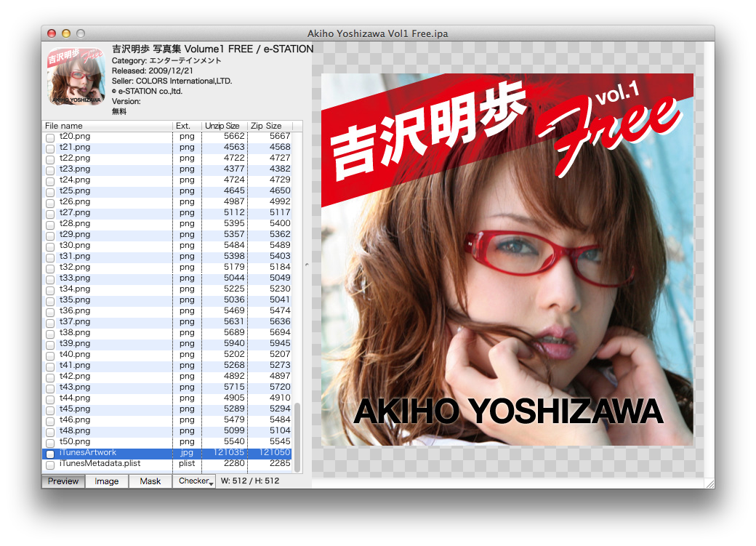
Task: Select the t31.png file row
Action: coord(167,256)
